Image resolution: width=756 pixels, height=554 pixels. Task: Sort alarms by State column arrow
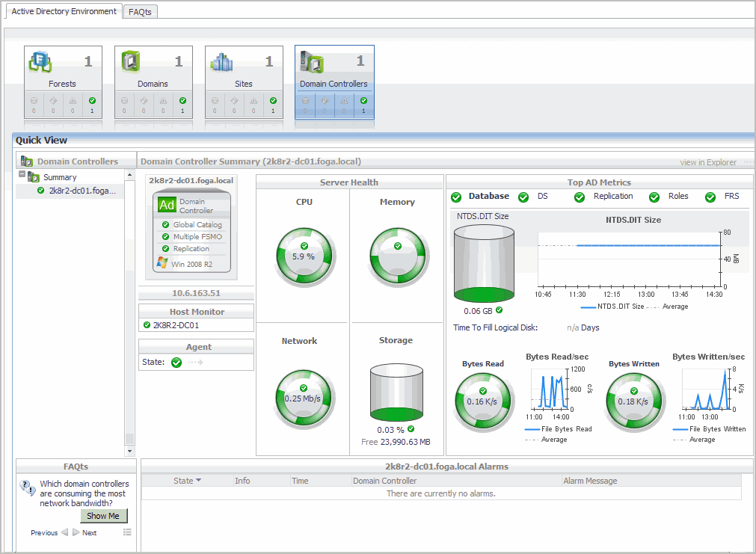click(x=199, y=481)
